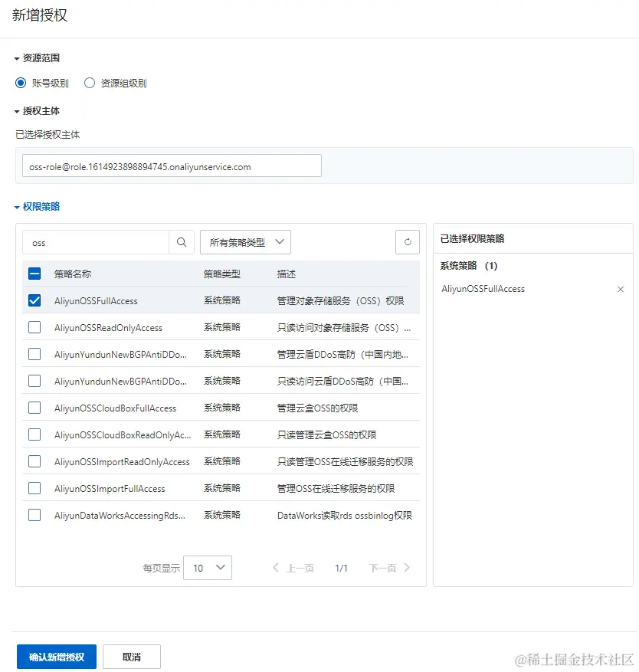Click description DataWorks读取rds ossbinlog权限
The width and height of the screenshot is (639, 672).
(345, 516)
